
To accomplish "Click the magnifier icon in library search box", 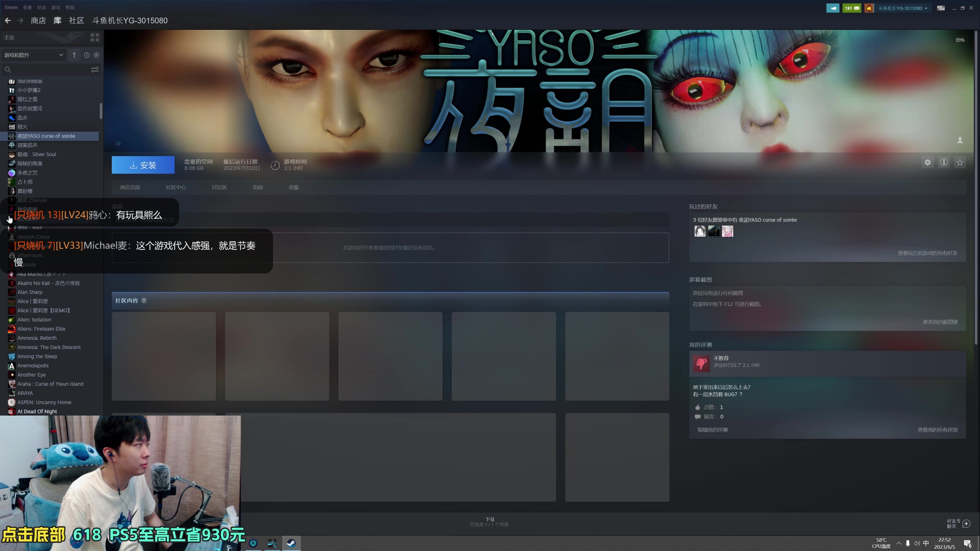I will [8, 70].
